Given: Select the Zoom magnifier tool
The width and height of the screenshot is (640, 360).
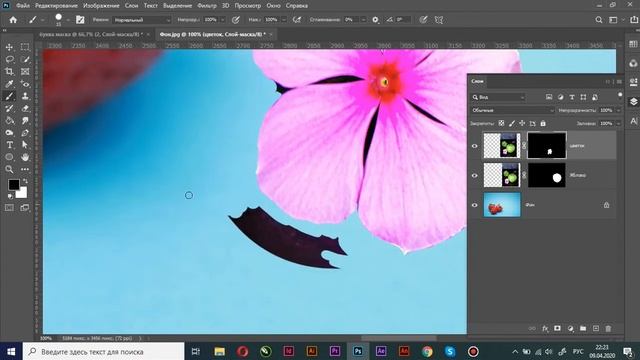Looking at the screenshot, I should click(9, 169).
